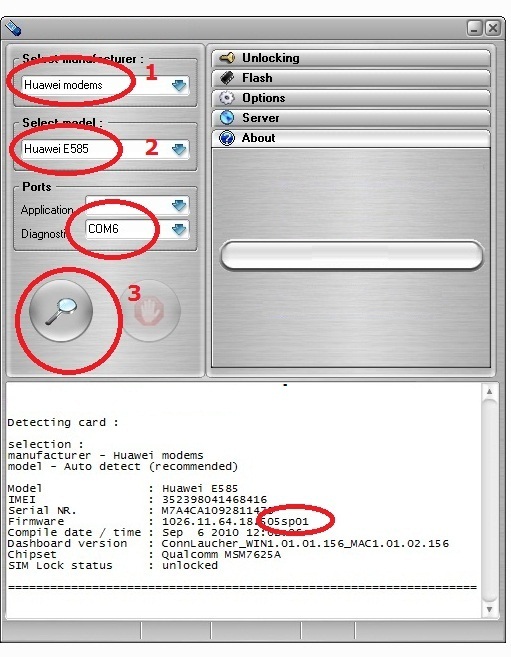Click the question mark About icon
The image size is (511, 657).
point(227,138)
